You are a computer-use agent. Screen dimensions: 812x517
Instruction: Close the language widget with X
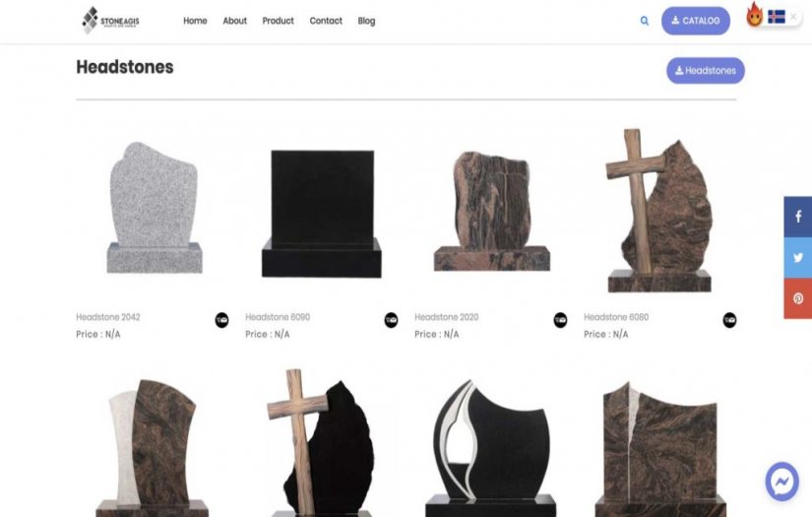pyautogui.click(x=793, y=17)
